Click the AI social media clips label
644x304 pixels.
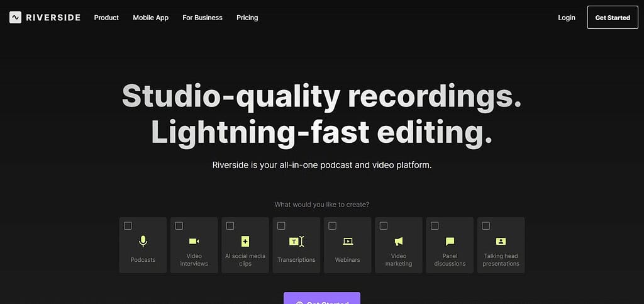tap(245, 260)
